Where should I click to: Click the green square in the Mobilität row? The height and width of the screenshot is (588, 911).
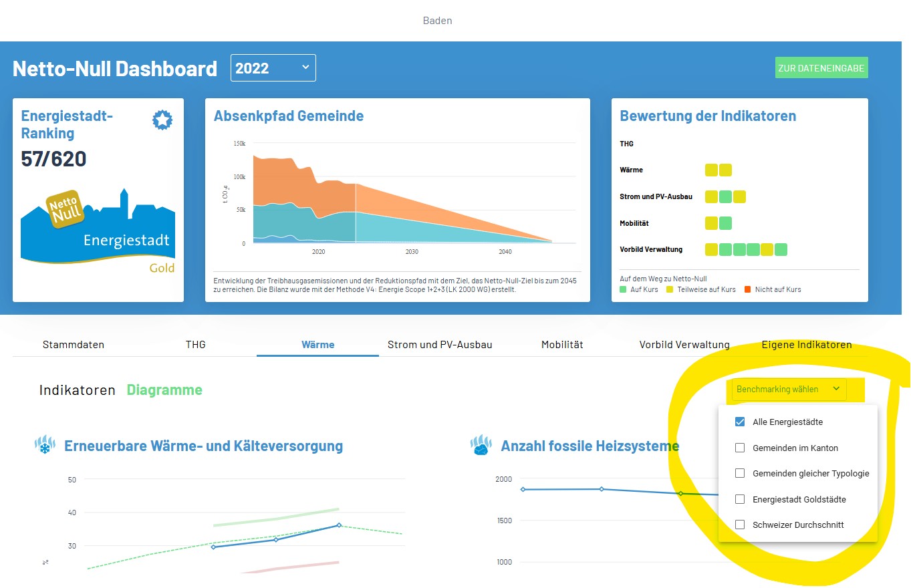click(x=725, y=223)
